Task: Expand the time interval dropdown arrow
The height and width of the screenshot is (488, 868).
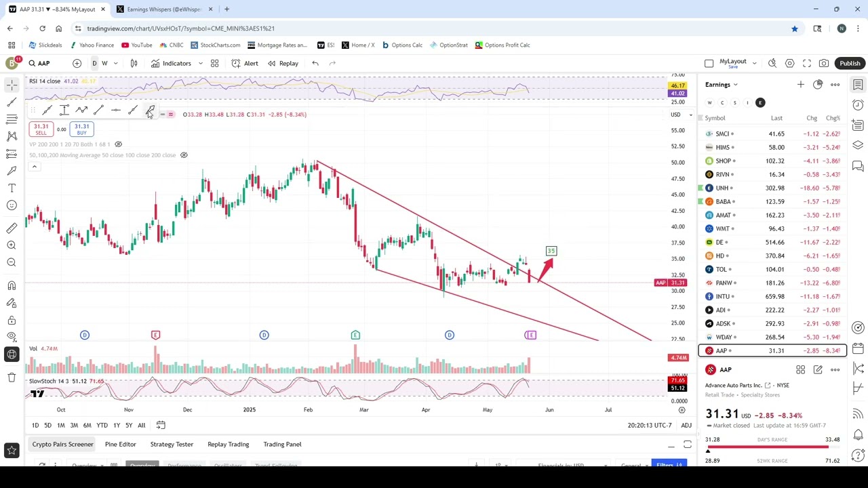Action: (x=115, y=63)
